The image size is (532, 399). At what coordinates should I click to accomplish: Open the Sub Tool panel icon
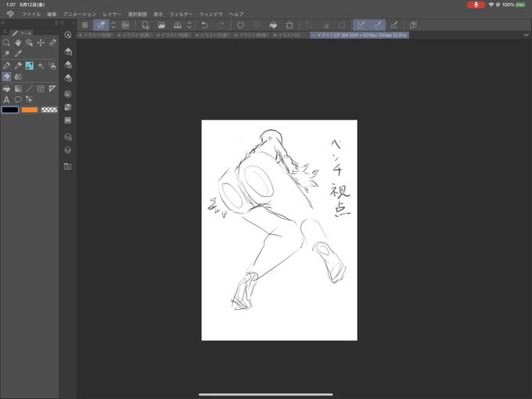click(x=68, y=51)
